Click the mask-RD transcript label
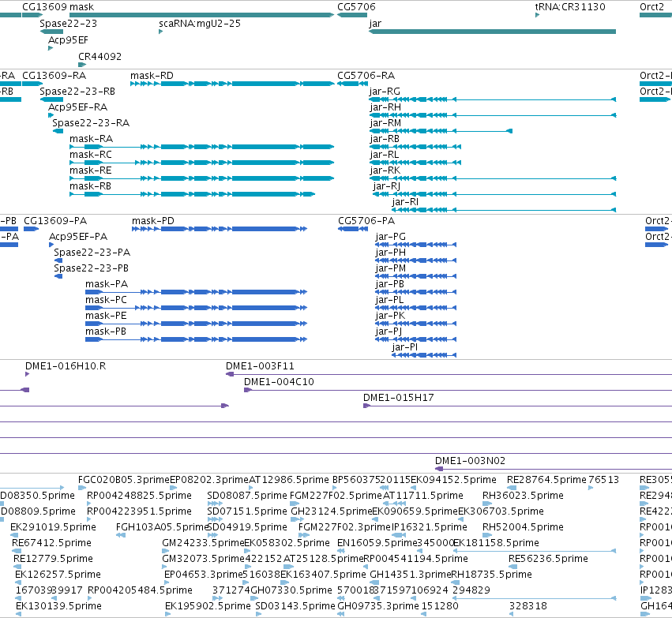 [x=152, y=76]
